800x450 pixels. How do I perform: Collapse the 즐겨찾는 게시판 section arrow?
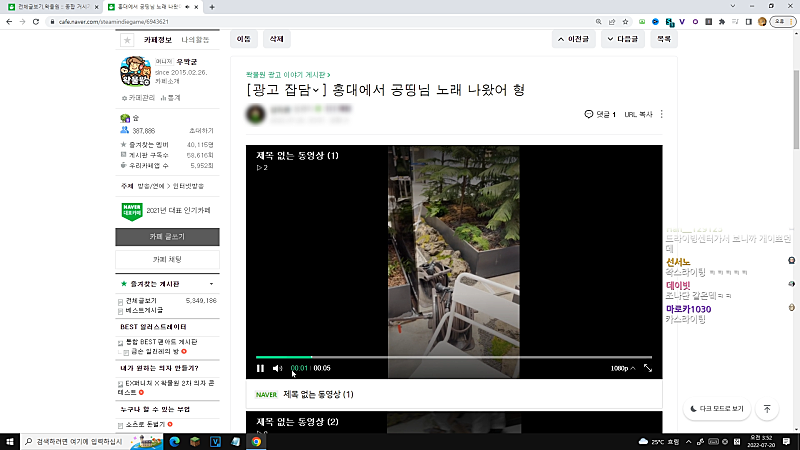(x=211, y=284)
